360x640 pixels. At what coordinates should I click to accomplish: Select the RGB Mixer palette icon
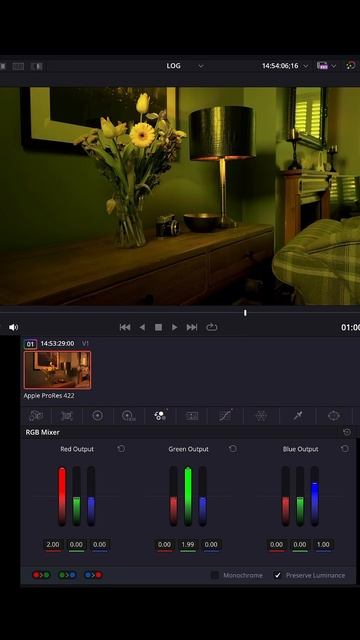(160, 416)
